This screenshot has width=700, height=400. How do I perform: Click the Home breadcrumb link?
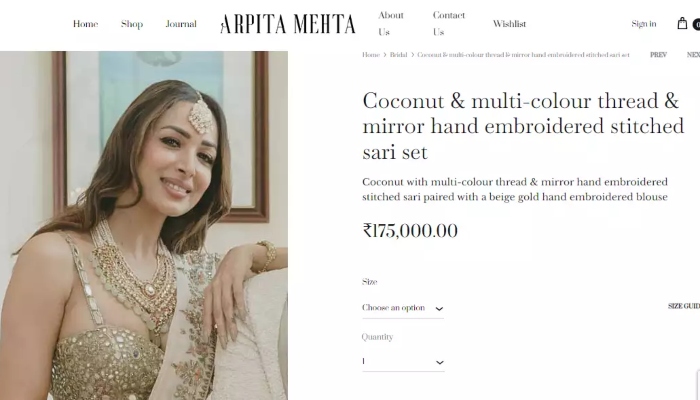(371, 55)
